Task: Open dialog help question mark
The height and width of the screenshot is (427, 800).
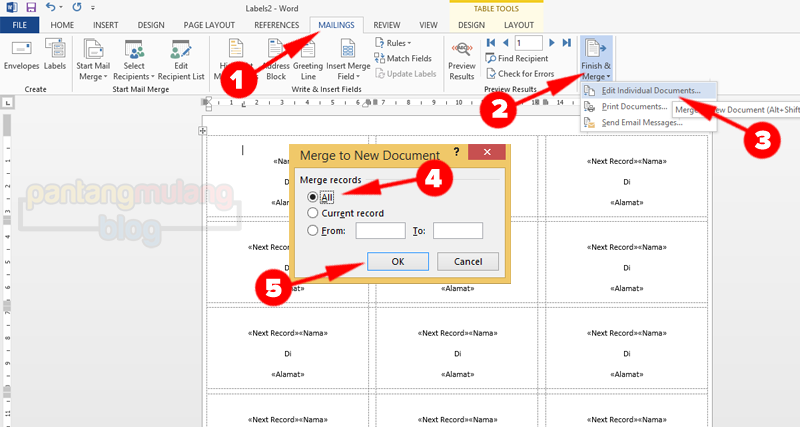Action: pyautogui.click(x=457, y=152)
